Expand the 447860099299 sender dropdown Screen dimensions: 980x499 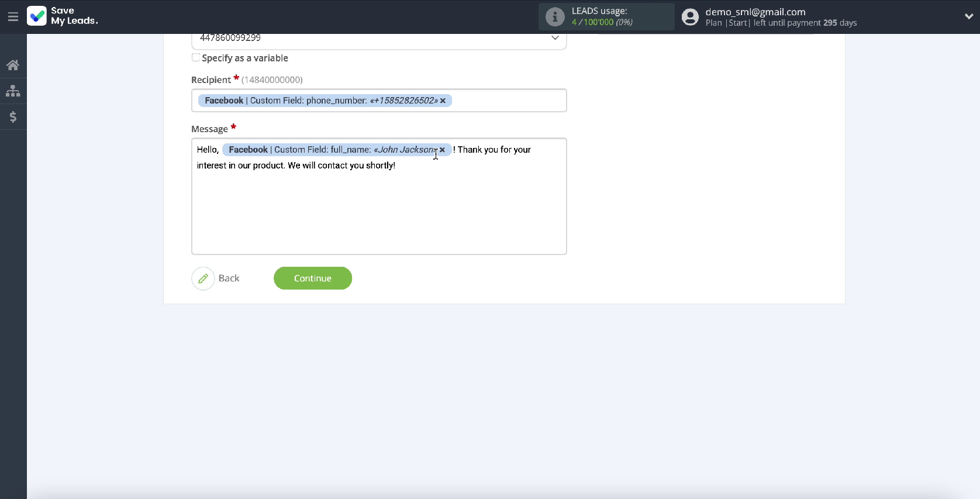coord(554,39)
